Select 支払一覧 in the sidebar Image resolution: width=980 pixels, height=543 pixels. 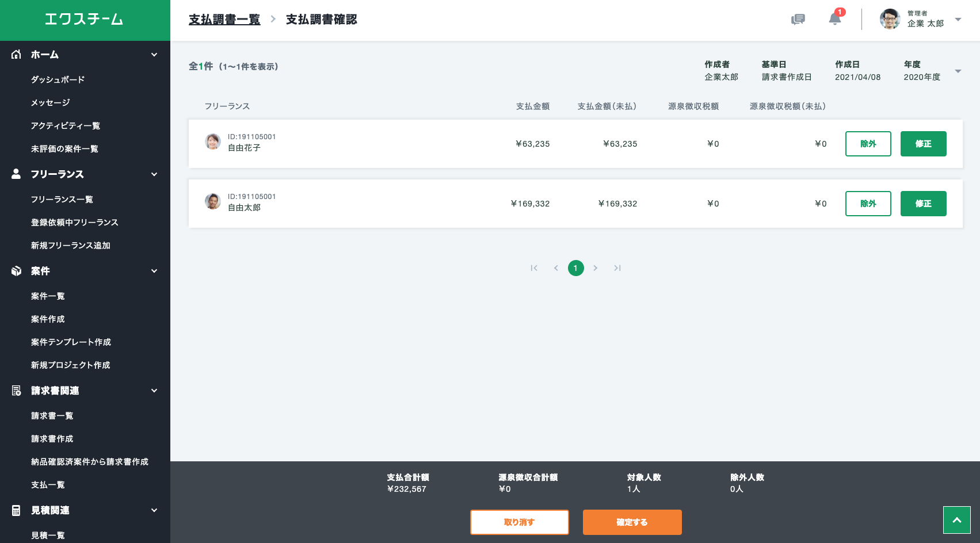48,485
